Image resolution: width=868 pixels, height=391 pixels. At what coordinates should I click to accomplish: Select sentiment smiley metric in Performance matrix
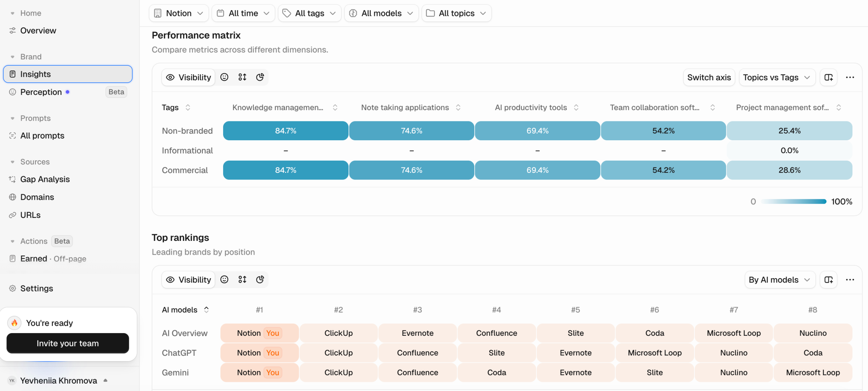[x=224, y=77]
